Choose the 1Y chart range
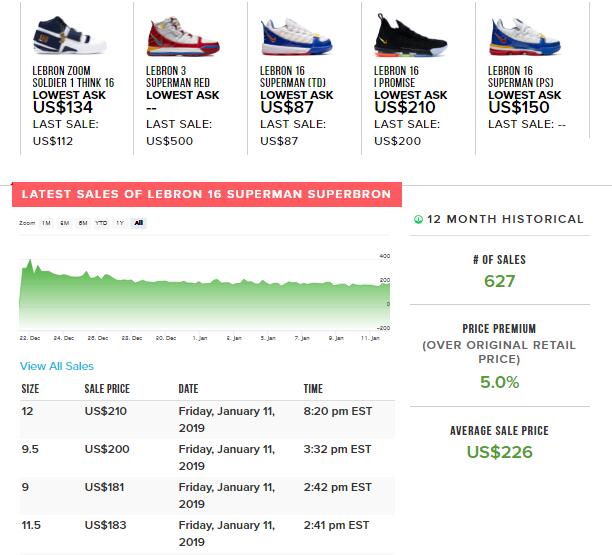This screenshot has width=612, height=555. tap(120, 223)
